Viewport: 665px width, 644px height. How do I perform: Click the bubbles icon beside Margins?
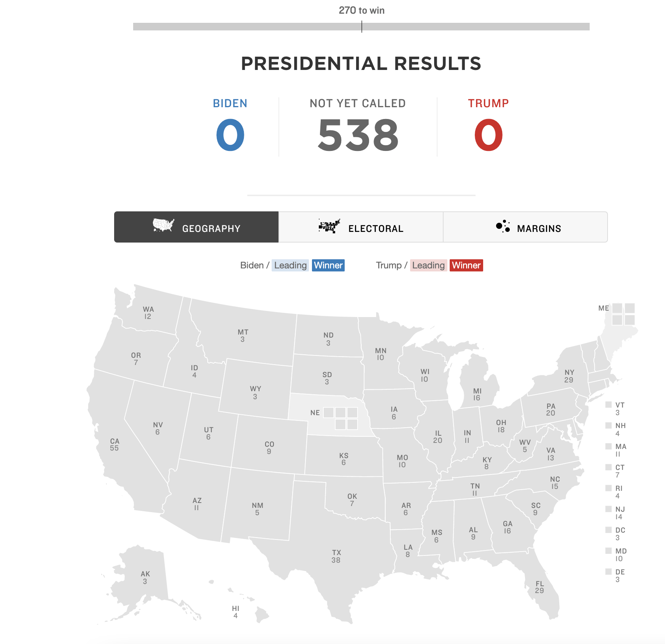coord(503,226)
